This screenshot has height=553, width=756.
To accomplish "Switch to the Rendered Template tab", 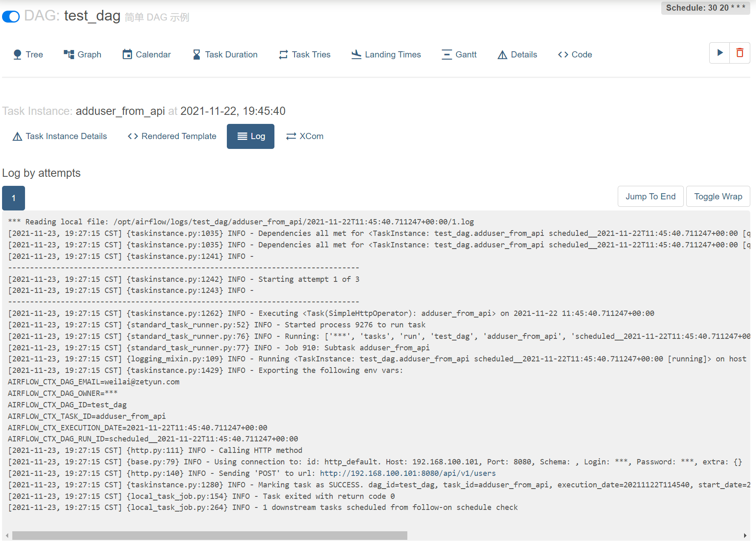I will (x=172, y=136).
